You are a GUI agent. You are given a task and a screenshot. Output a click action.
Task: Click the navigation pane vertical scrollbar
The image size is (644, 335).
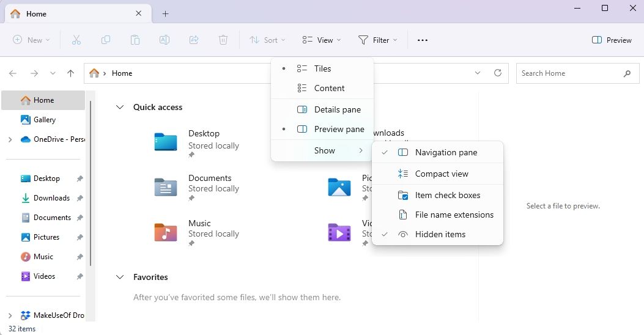pyautogui.click(x=91, y=183)
